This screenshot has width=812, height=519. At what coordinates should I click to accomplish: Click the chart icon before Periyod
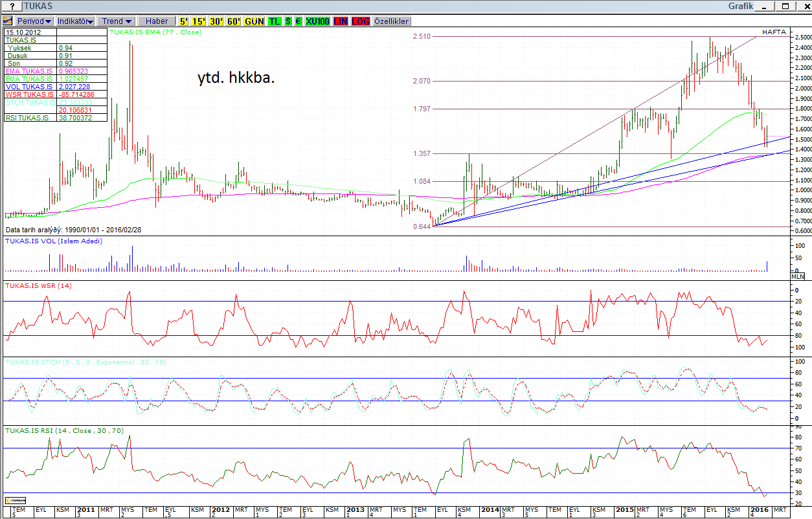(x=8, y=21)
